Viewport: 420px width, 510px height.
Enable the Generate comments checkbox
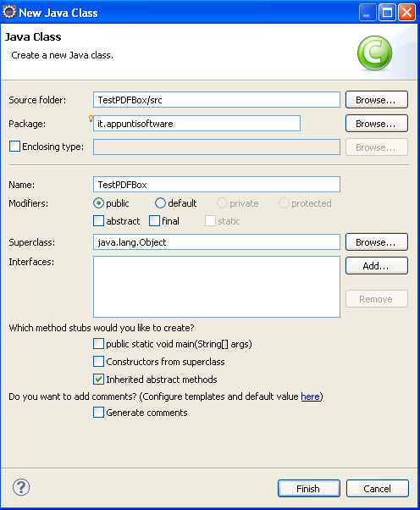pyautogui.click(x=98, y=413)
